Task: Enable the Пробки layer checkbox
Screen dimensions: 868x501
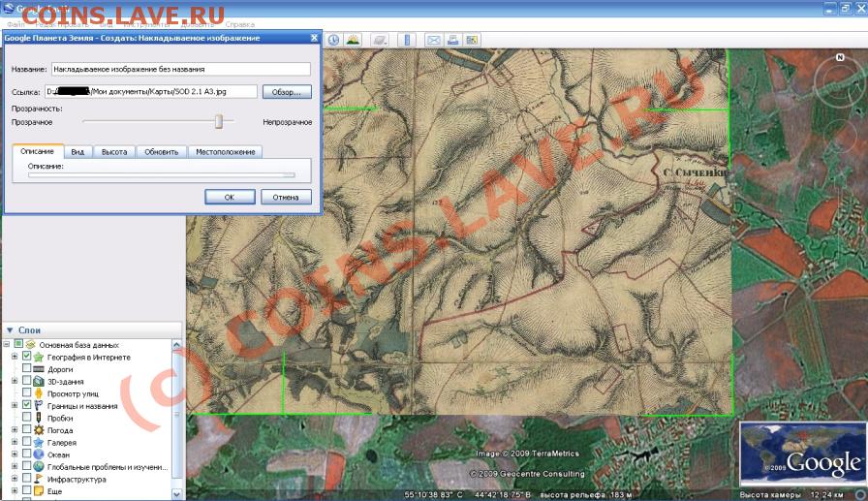Action: tap(26, 418)
